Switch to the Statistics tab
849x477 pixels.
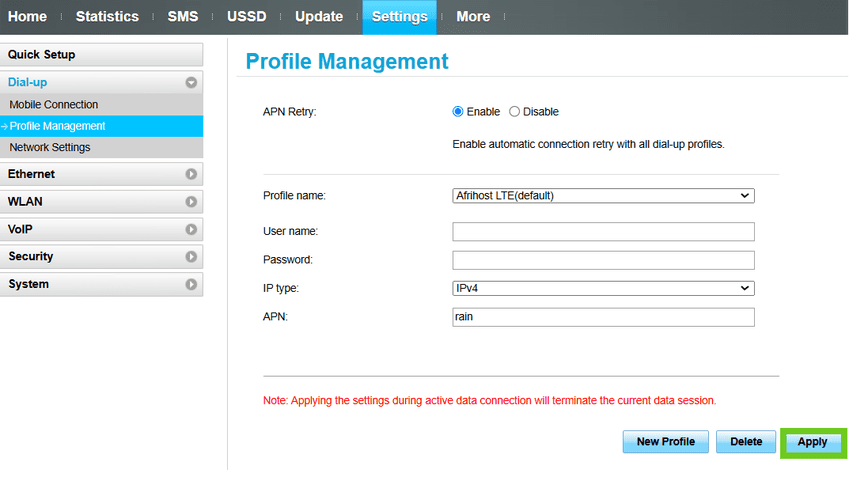(107, 17)
